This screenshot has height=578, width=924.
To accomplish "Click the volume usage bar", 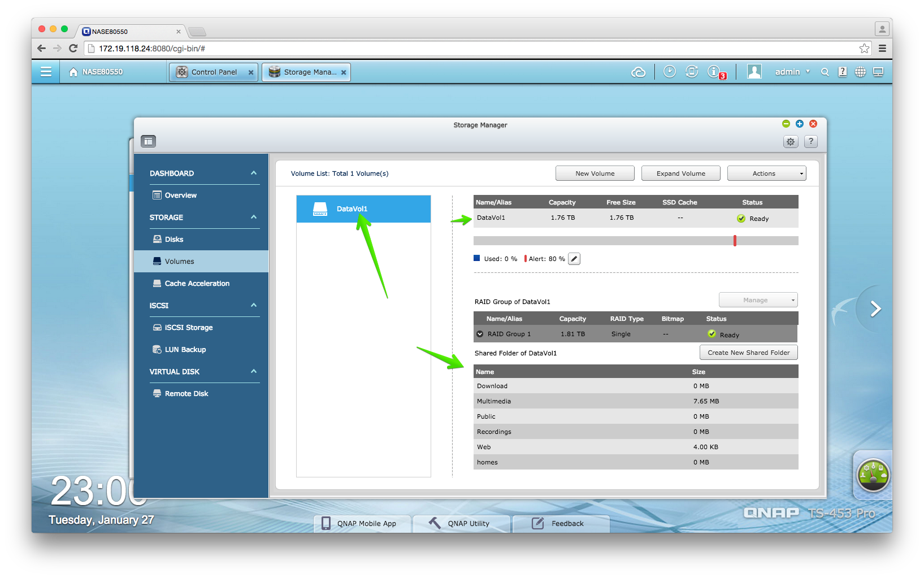I will [x=636, y=241].
